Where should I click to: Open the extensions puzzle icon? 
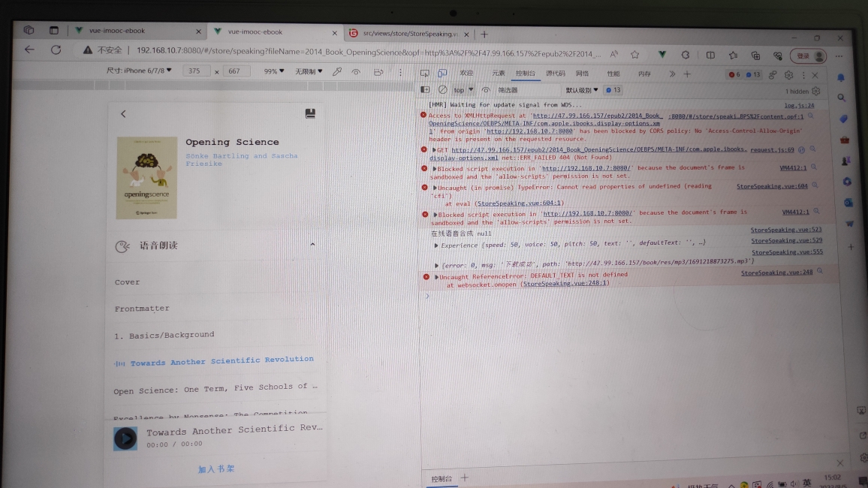686,55
